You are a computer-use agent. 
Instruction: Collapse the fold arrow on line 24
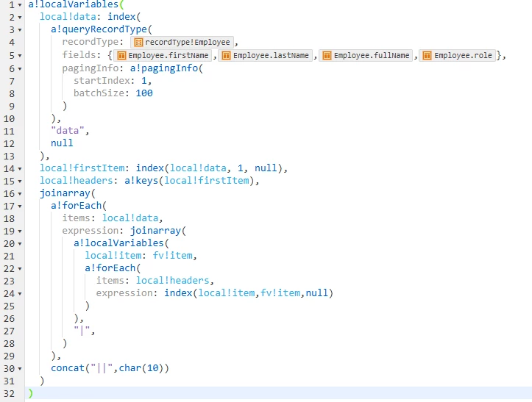tap(20, 293)
